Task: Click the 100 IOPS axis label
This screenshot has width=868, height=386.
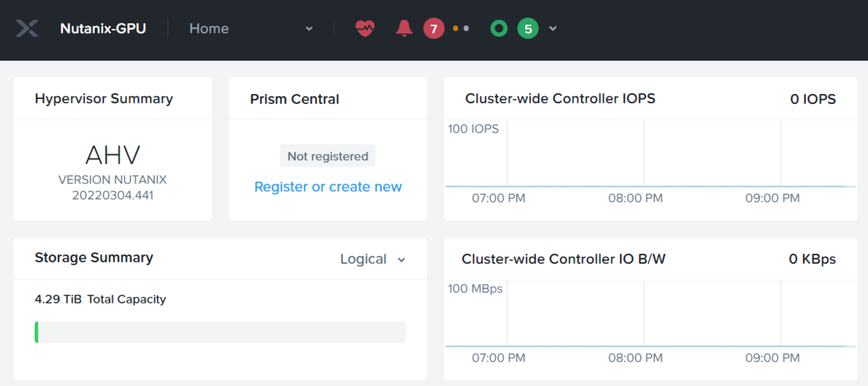Action: pos(473,129)
